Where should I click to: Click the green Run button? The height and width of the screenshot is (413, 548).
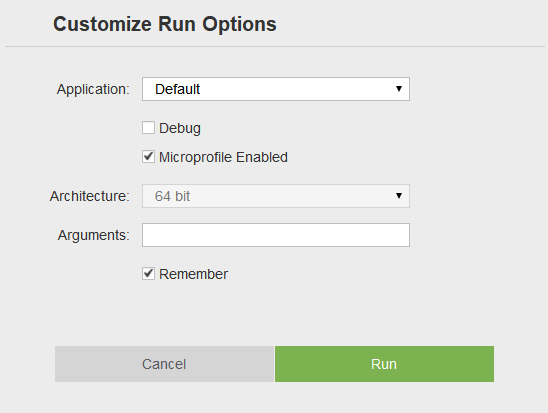point(384,364)
